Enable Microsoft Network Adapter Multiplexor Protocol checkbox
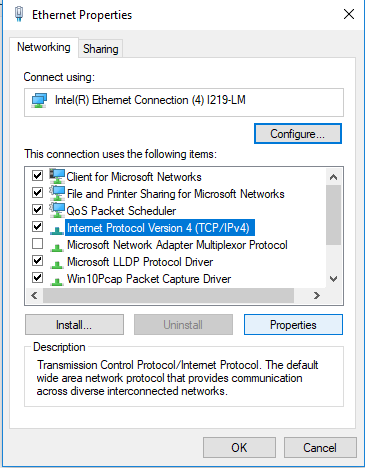The width and height of the screenshot is (365, 468). click(x=37, y=244)
